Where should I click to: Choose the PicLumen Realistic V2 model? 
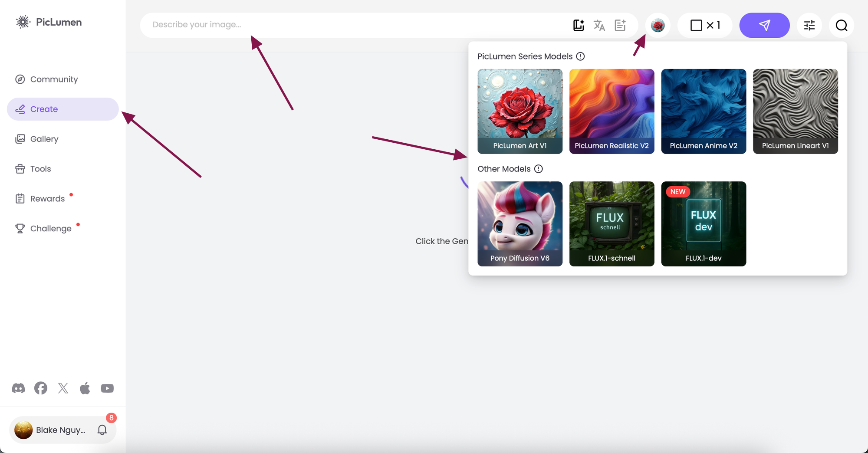click(612, 112)
